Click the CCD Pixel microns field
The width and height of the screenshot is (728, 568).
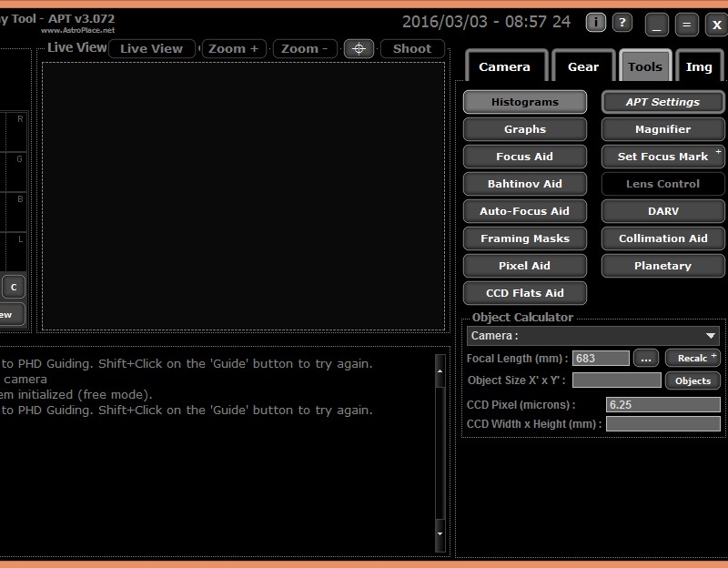pyautogui.click(x=663, y=404)
